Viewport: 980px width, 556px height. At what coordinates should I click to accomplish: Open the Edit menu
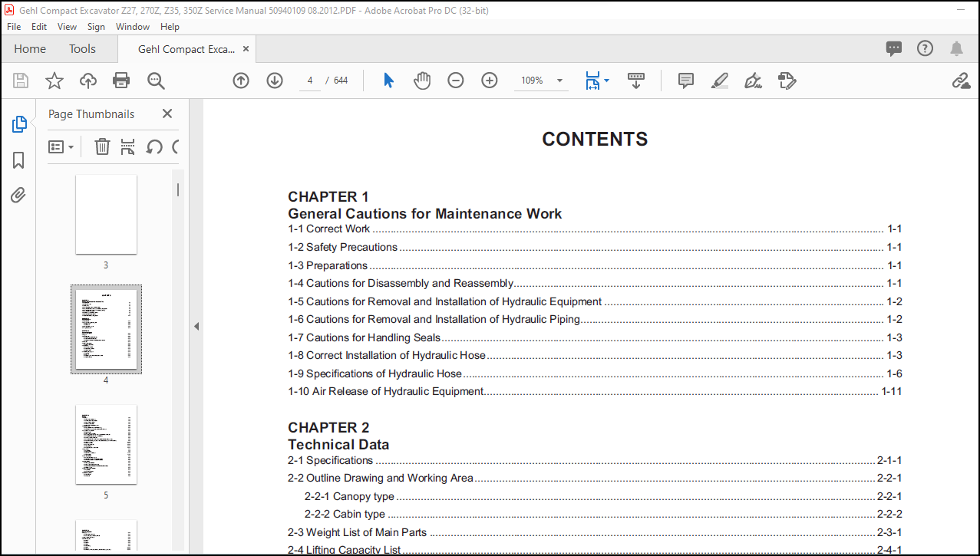(x=39, y=26)
